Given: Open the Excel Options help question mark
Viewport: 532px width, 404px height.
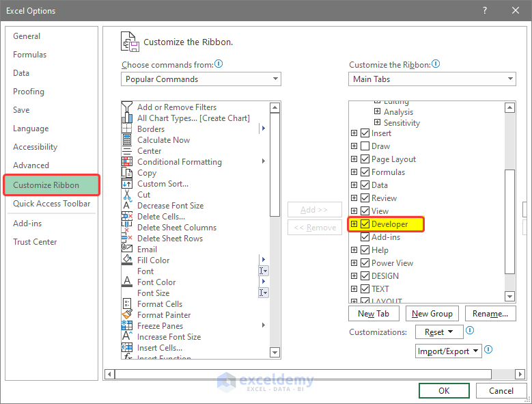Looking at the screenshot, I should coord(485,10).
